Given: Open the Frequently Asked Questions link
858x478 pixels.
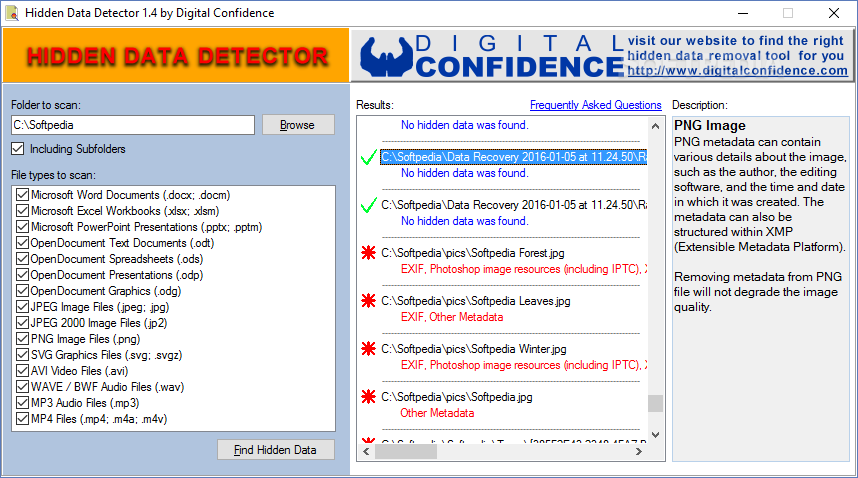Looking at the screenshot, I should point(595,105).
